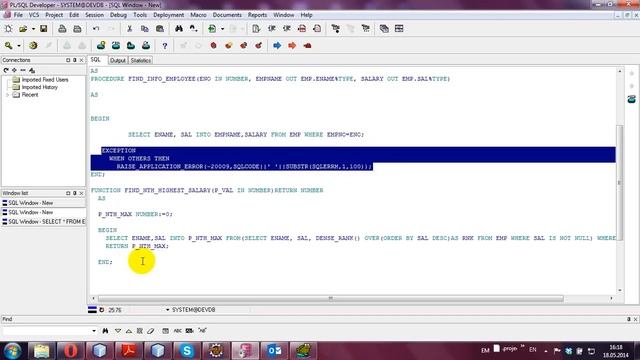Click the New file toolbar icon
Screen dimensions: 640x360
tap(8, 29)
